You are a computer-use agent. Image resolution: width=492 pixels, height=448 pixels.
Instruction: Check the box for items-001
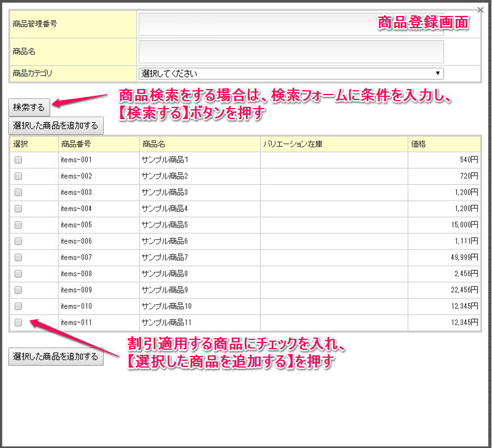(x=18, y=160)
